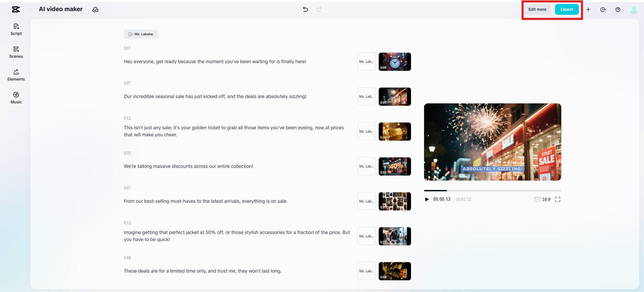Select the product collage scene thumbnail
Viewport: 644px width, 292px height.
(395, 201)
